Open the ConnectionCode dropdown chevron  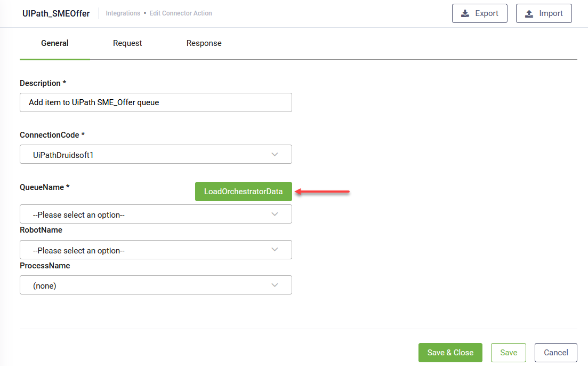coord(275,154)
